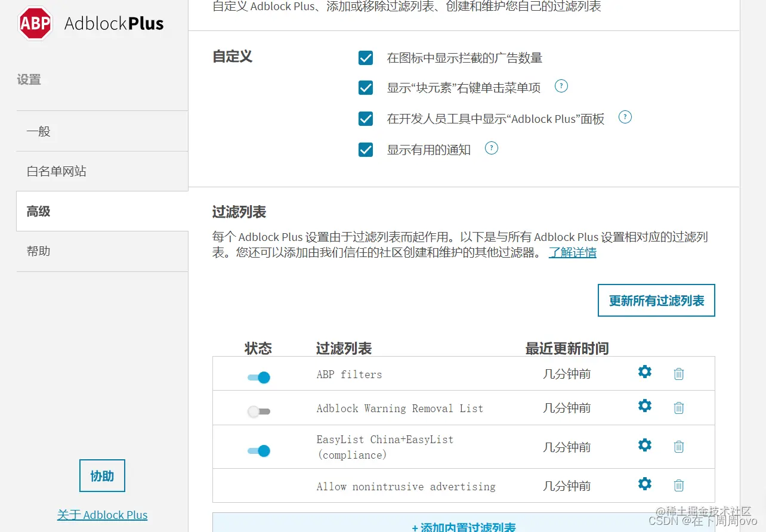
Task: Disable EasyList China+EasyList toggle
Action: click(x=259, y=451)
